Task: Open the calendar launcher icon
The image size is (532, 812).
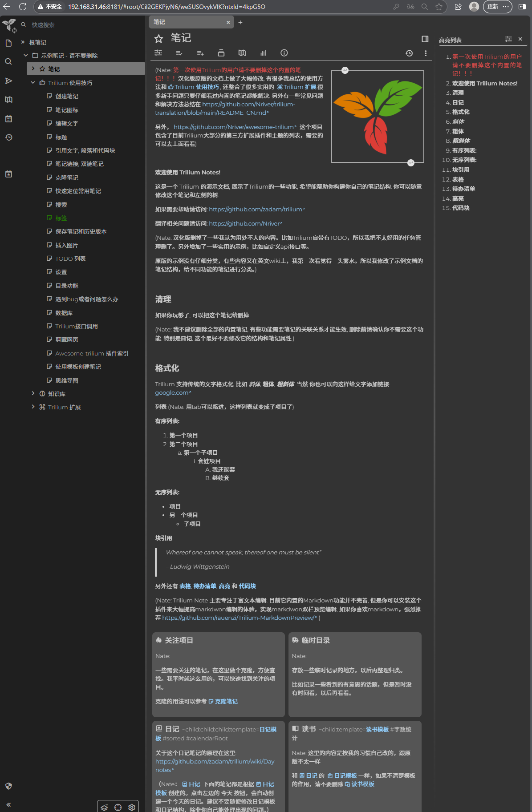Action: click(8, 119)
